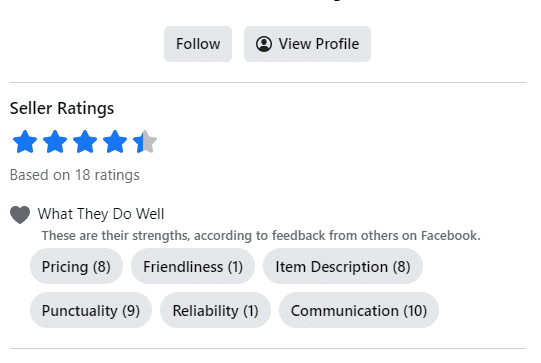This screenshot has height=363, width=541.
Task: Select the Punctuality (9) tag
Action: pyautogui.click(x=91, y=310)
